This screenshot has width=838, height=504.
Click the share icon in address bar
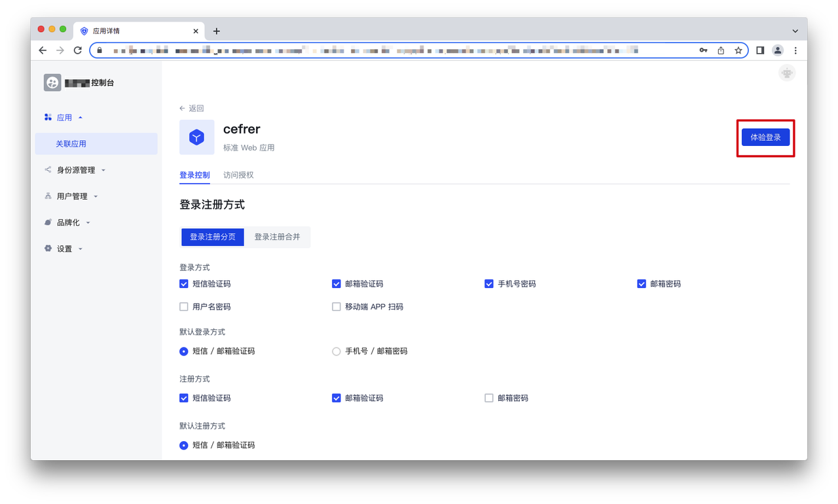coord(721,50)
